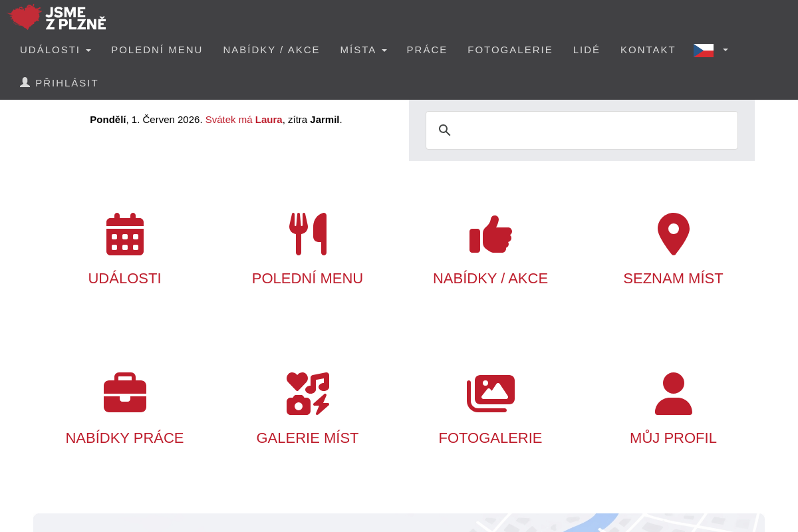Open the NABÍDKY / AKCE tile label
798x532 pixels.
(491, 279)
